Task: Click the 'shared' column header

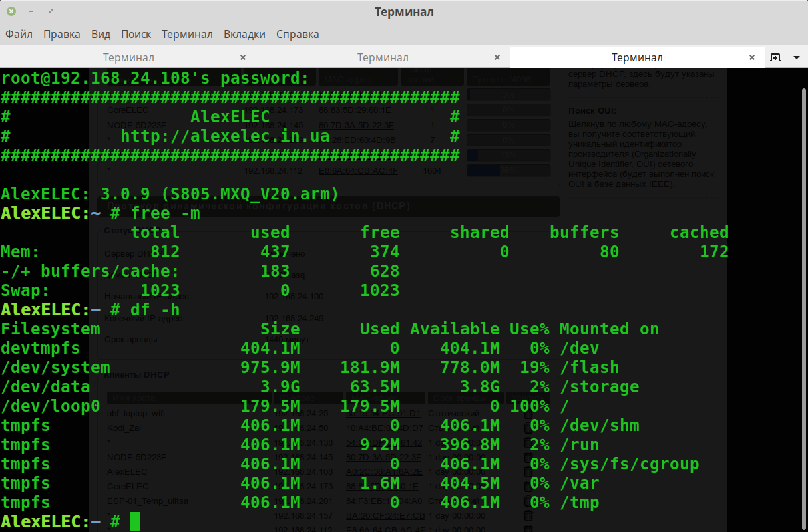Action: [480, 233]
